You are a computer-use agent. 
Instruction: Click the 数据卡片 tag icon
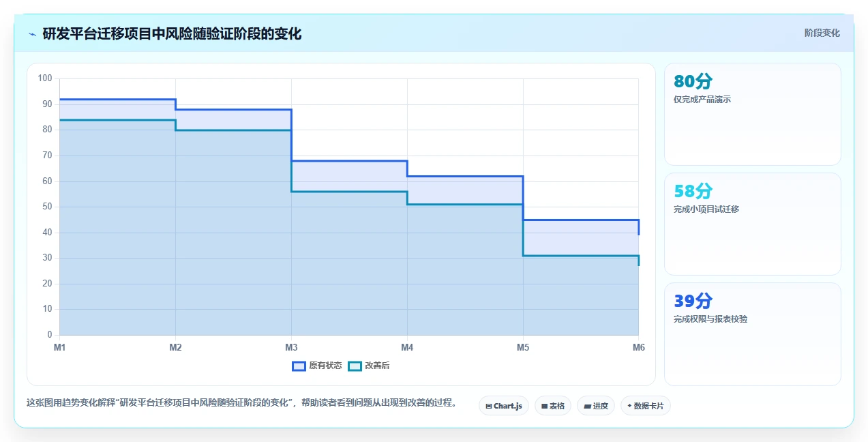(x=629, y=406)
